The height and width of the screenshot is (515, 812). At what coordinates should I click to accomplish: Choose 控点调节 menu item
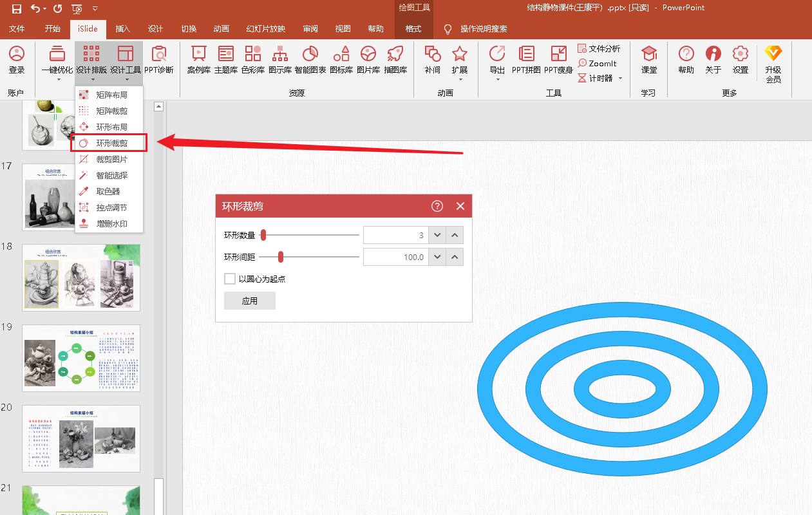(109, 207)
